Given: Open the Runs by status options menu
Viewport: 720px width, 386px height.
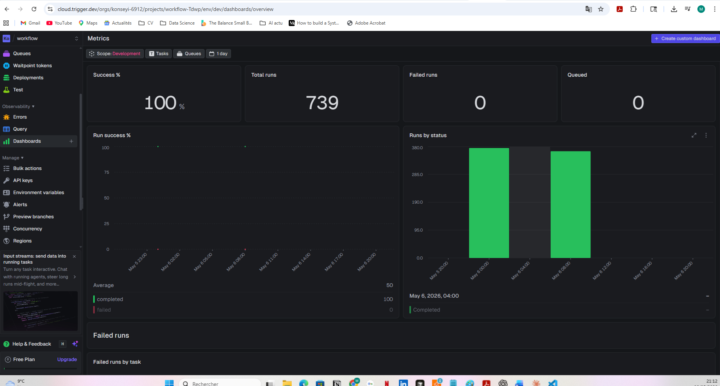Looking at the screenshot, I should 706,135.
